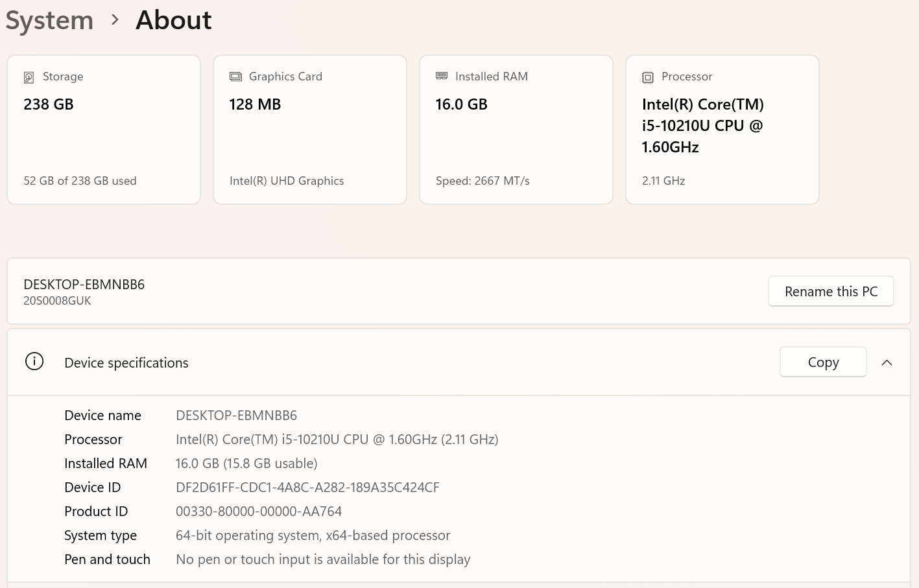Click the Device ID value text

pos(307,488)
